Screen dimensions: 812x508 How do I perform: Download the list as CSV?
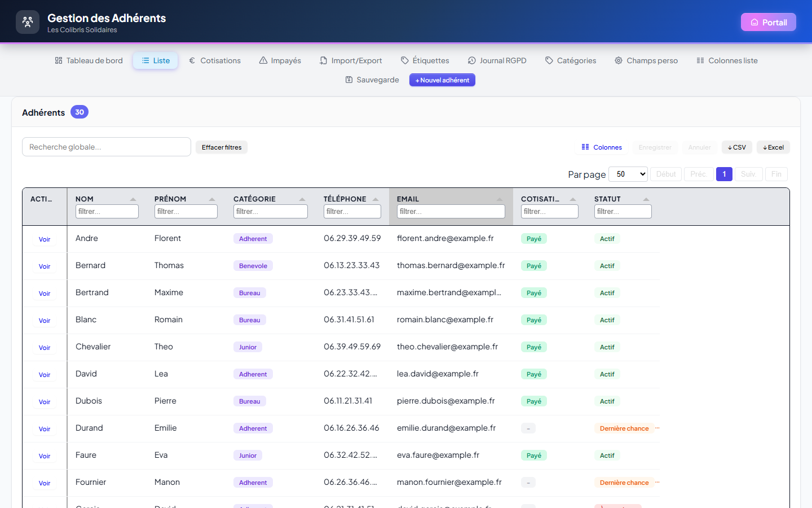pos(737,147)
